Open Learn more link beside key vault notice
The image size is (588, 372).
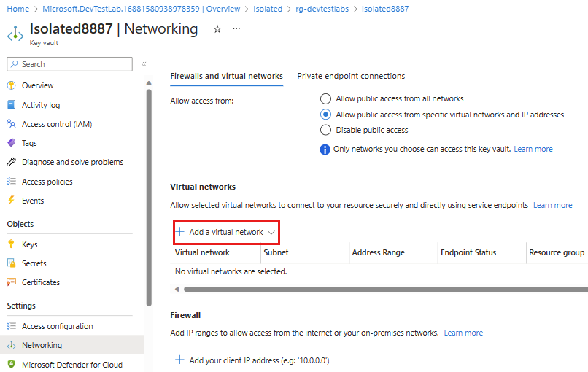pyautogui.click(x=533, y=149)
